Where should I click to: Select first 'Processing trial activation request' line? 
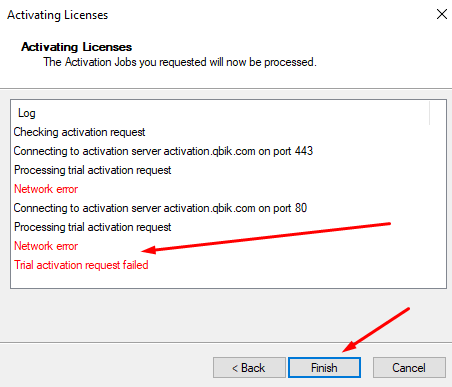coord(92,170)
